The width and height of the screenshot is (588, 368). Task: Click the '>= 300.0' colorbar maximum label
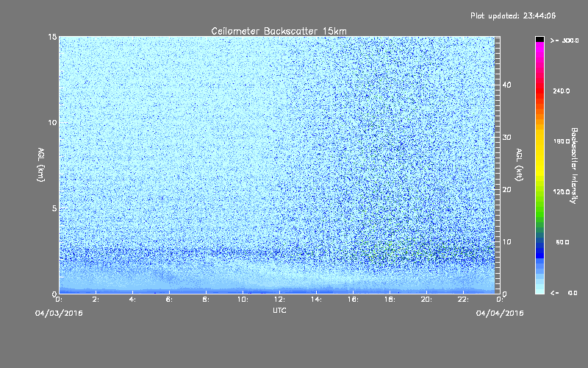[564, 40]
